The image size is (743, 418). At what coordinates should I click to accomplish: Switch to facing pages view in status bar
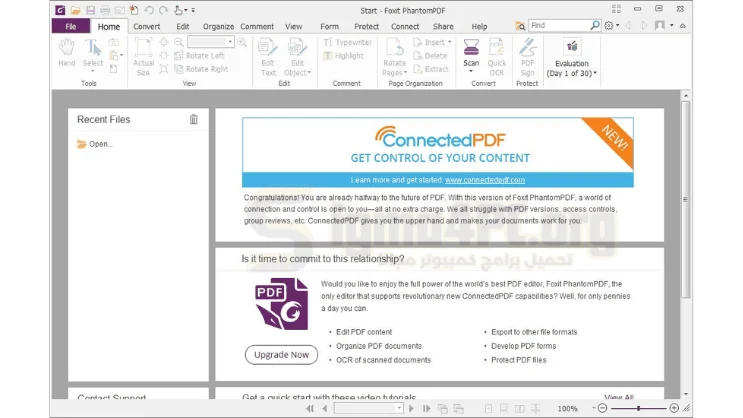pyautogui.click(x=520, y=409)
